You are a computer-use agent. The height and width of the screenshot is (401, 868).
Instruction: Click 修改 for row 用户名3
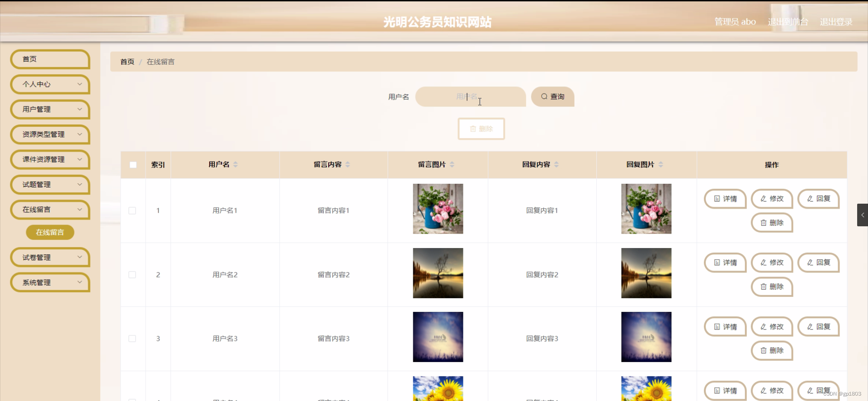click(772, 327)
